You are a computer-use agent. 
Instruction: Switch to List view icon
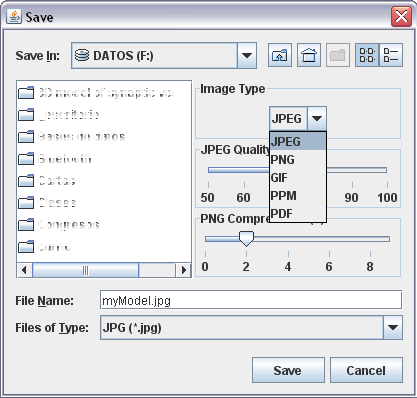click(x=367, y=55)
